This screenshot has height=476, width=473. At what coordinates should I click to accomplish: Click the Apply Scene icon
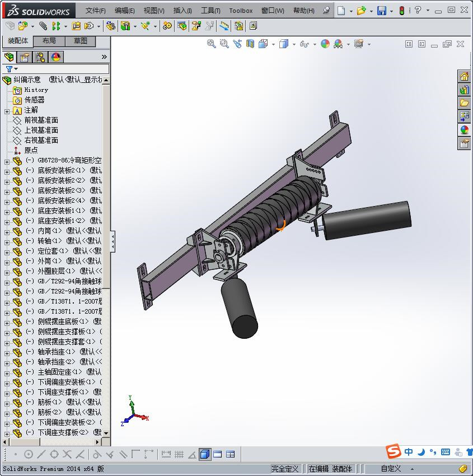pos(338,44)
